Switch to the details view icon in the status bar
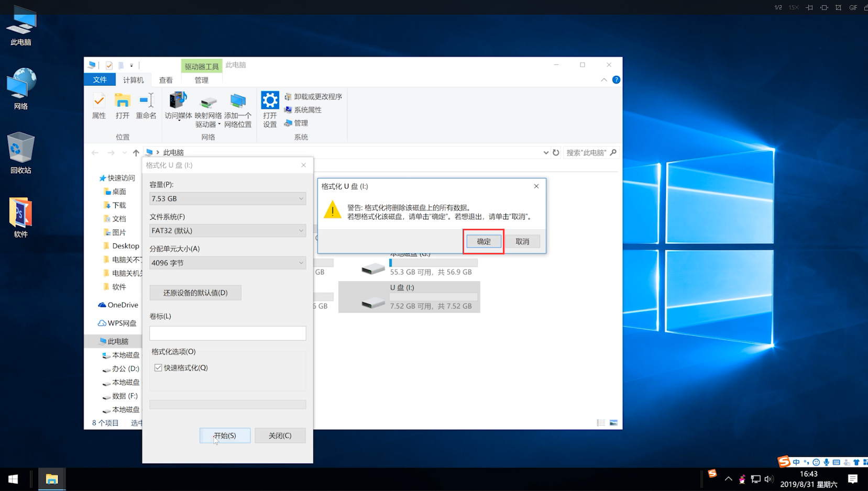The height and width of the screenshot is (491, 868). click(x=601, y=422)
